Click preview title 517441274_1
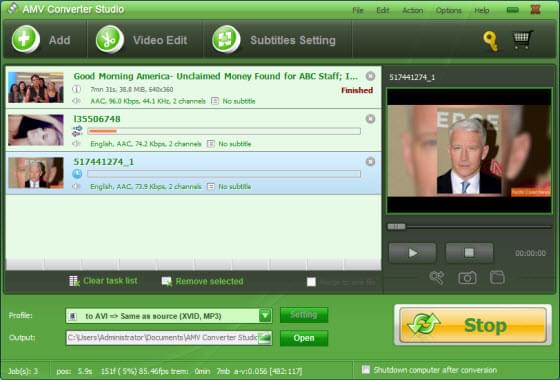 [412, 77]
